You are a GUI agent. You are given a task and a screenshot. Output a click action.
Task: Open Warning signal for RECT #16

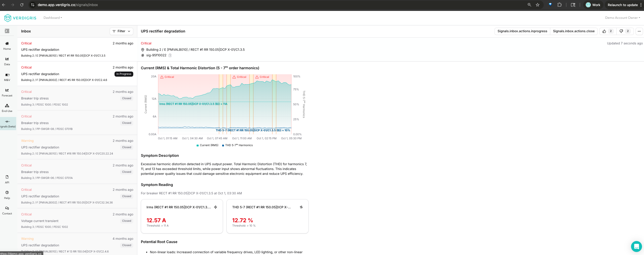tap(77, 147)
